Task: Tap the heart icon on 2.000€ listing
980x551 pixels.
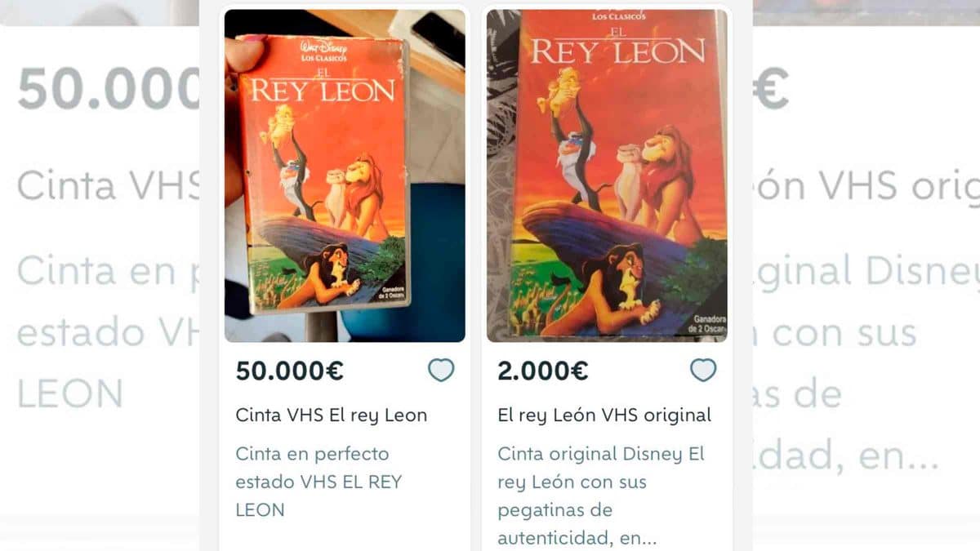Action: click(x=703, y=371)
